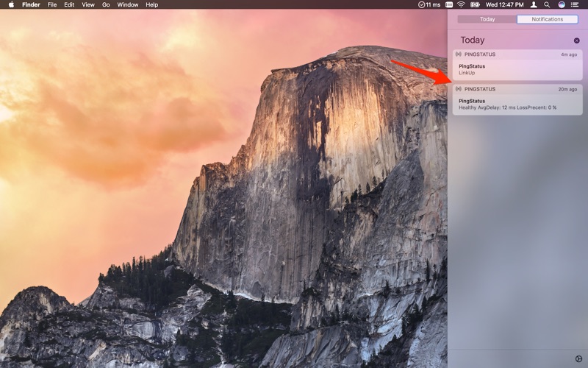Viewport: 588px width, 368px height.
Task: Click the PINGSTATUS header dated 20m ago
Action: point(517,89)
